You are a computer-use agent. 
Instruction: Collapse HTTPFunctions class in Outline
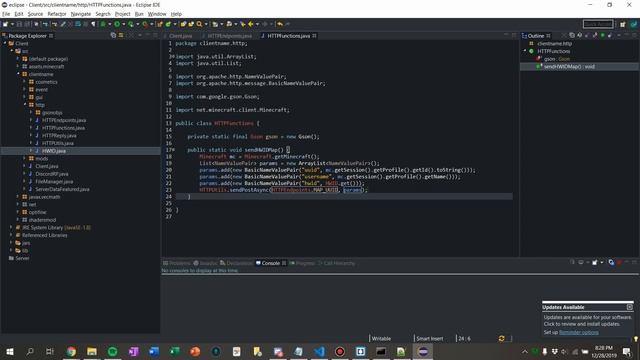(525, 51)
